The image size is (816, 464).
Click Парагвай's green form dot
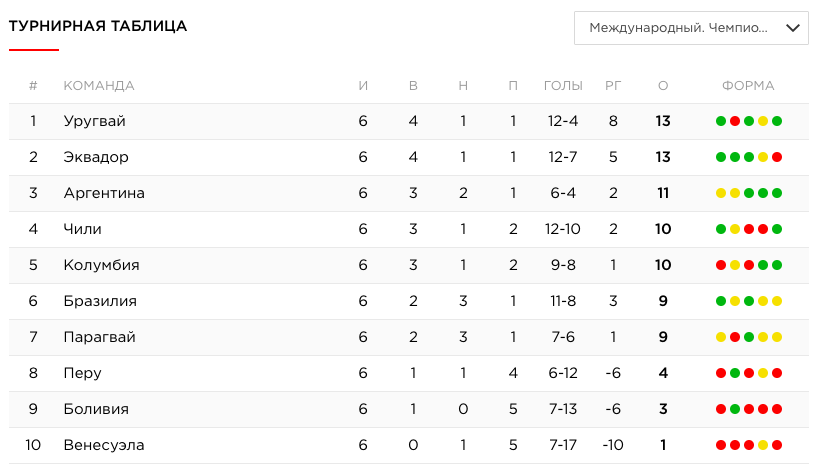click(749, 337)
